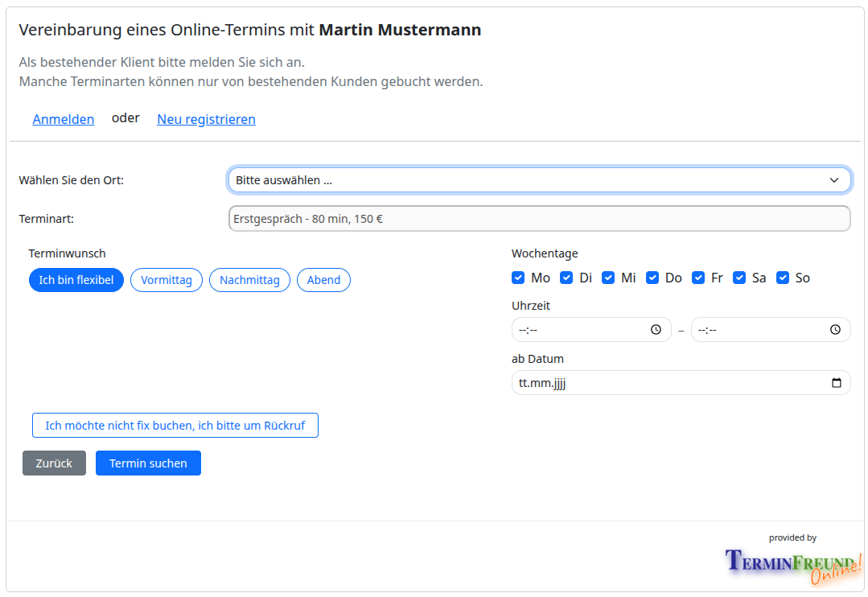Open the Anmelden link

pyautogui.click(x=63, y=119)
